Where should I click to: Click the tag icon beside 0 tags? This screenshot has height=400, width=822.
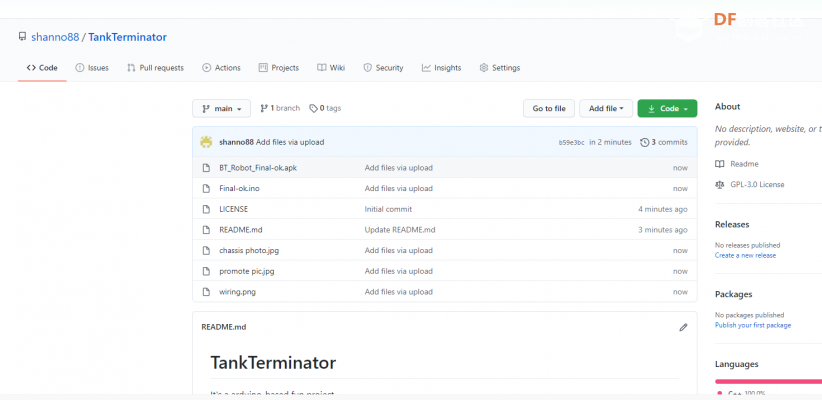click(313, 108)
